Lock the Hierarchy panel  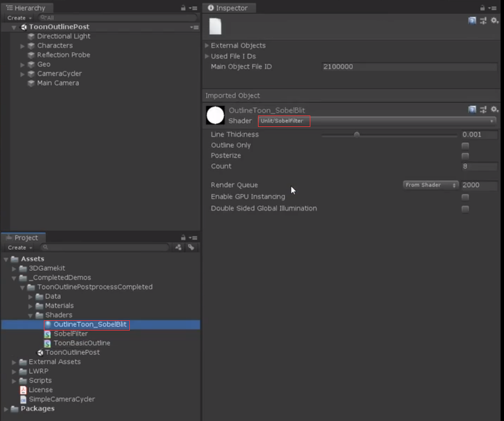point(183,8)
